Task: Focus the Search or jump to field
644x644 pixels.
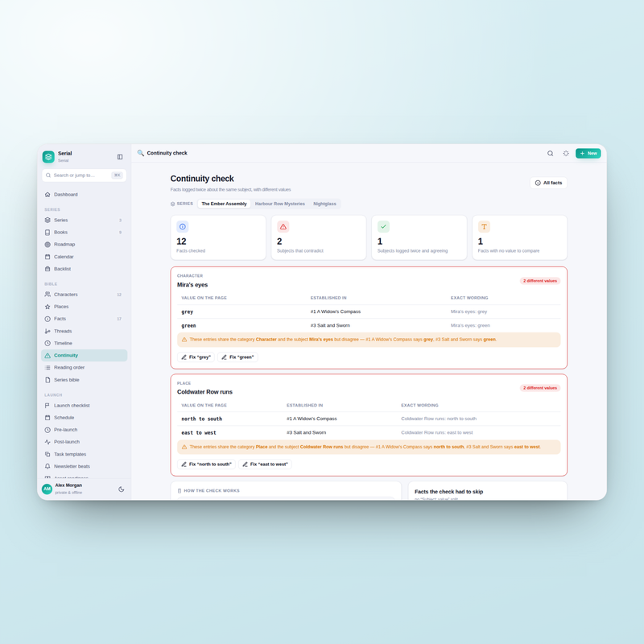Action: pos(85,175)
